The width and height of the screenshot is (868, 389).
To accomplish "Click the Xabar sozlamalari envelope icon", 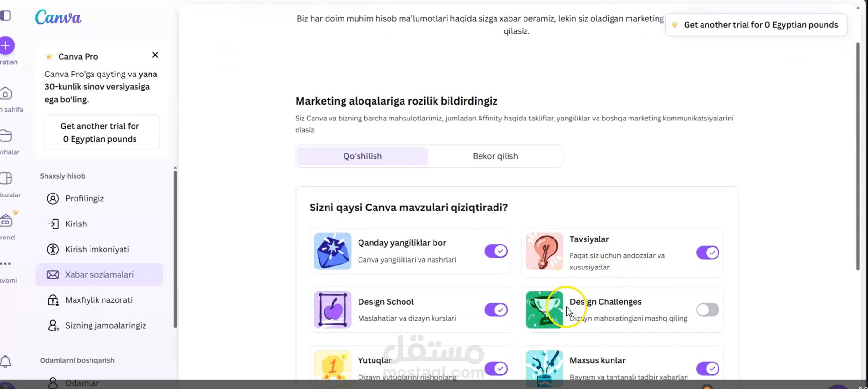I will click(x=53, y=274).
